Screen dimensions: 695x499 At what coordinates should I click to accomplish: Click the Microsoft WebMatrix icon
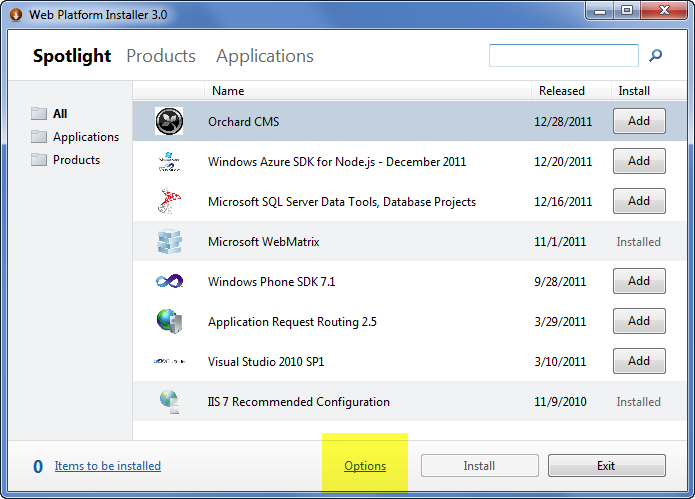[169, 242]
